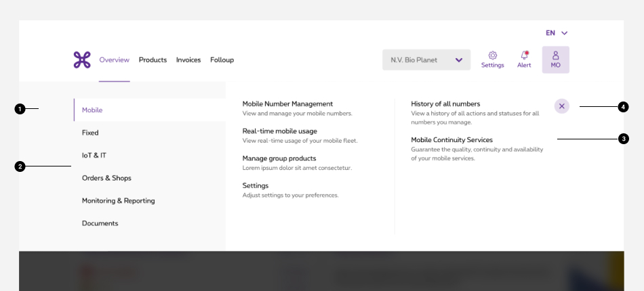
Task: Close the mega menu with X icon
Action: (562, 106)
